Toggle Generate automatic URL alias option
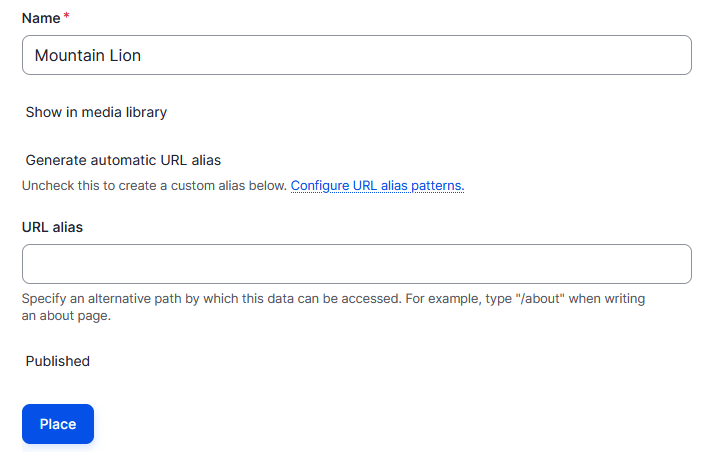The height and width of the screenshot is (456, 706). click(123, 160)
